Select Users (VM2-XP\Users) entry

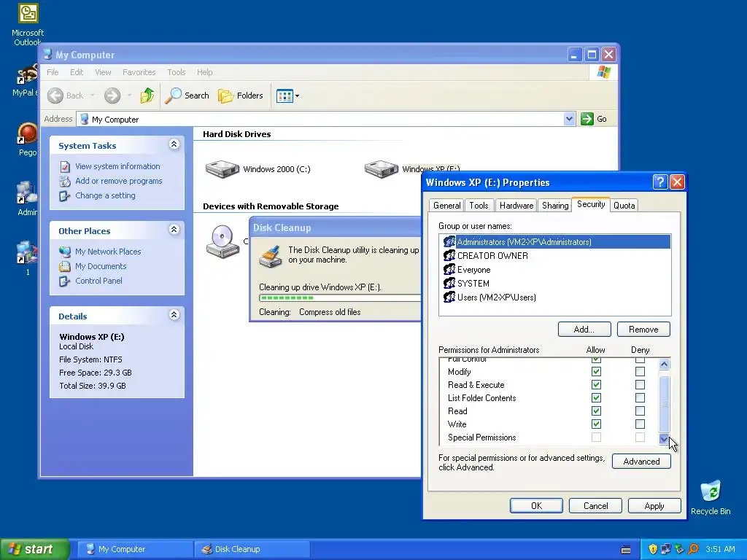coord(555,297)
